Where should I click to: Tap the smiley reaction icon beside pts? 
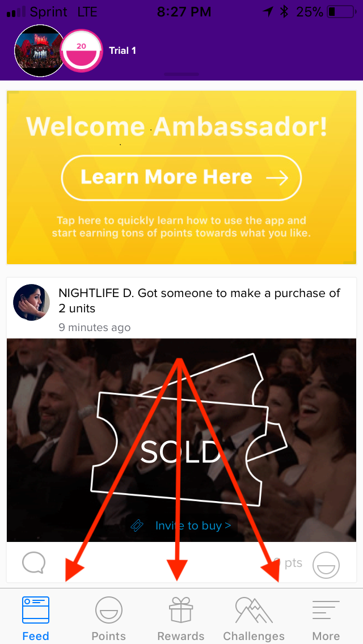(326, 565)
